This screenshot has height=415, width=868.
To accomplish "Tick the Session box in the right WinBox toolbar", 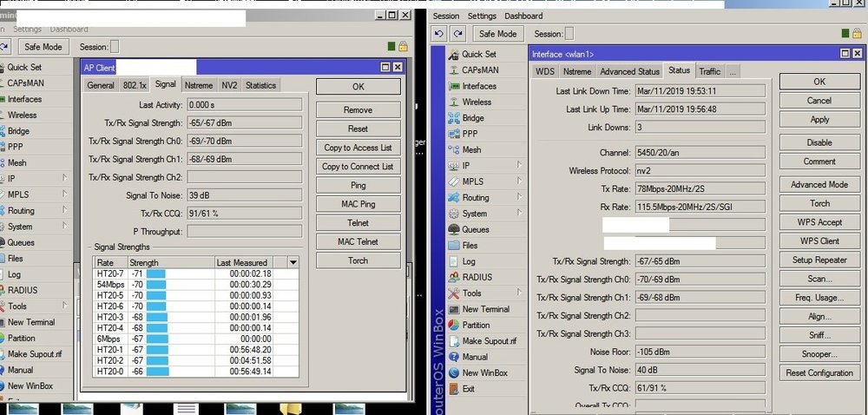I will click(571, 34).
